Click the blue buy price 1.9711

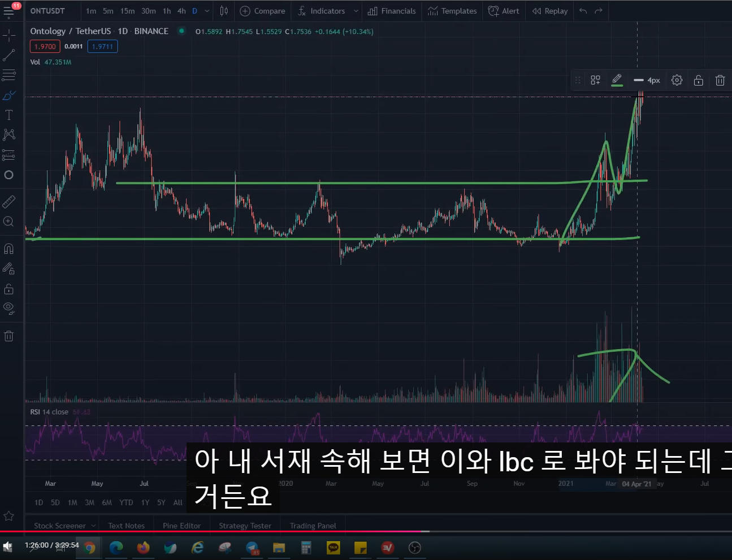102,46
